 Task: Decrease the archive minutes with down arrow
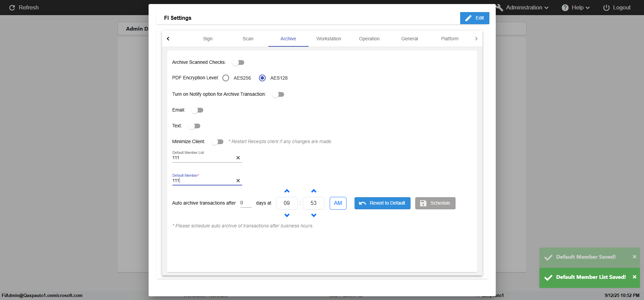(x=314, y=215)
